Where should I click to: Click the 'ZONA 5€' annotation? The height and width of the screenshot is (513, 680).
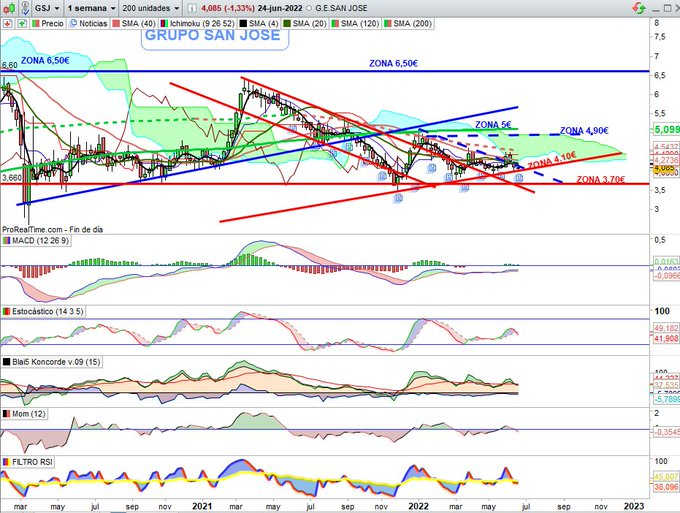click(493, 125)
